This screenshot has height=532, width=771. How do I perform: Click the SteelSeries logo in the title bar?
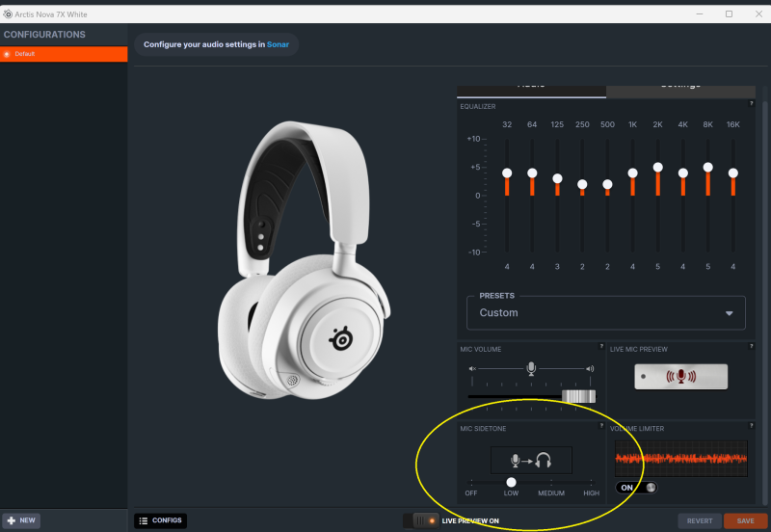click(8, 14)
